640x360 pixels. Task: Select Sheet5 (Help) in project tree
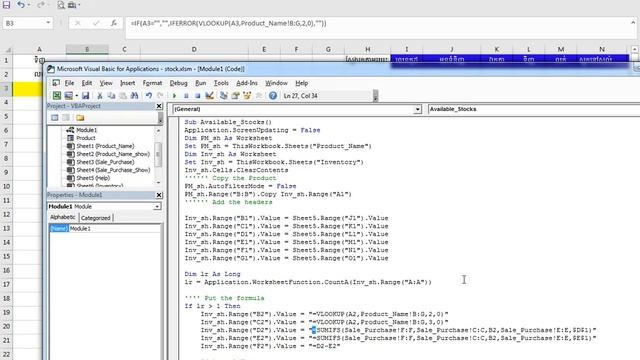[x=93, y=178]
